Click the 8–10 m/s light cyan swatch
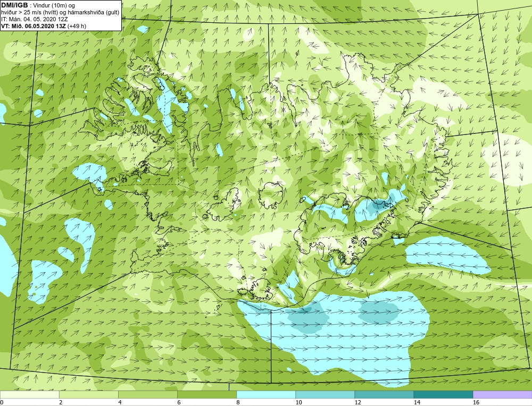The image size is (532, 406). pos(266,394)
